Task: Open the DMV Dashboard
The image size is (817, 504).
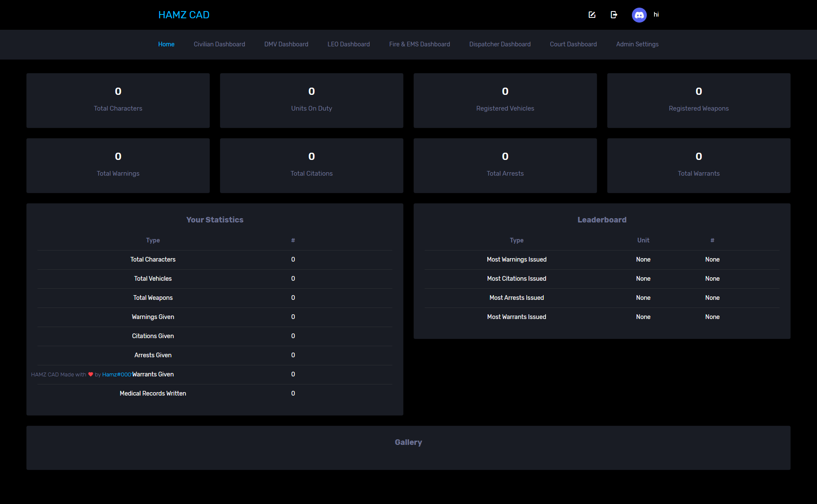Action: point(286,44)
